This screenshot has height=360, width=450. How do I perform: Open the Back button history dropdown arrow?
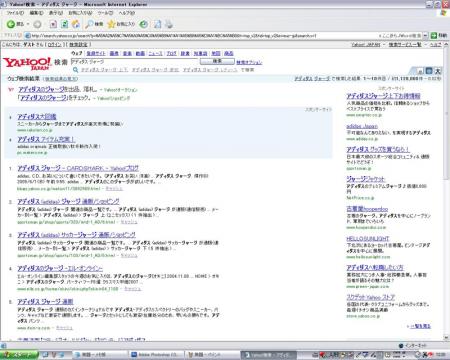coord(28,24)
